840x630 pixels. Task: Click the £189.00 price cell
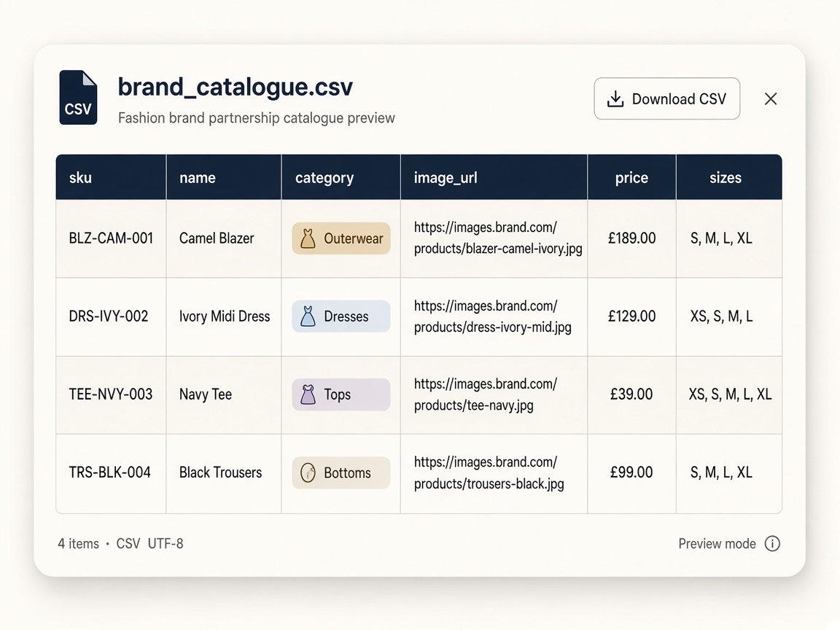click(x=631, y=238)
